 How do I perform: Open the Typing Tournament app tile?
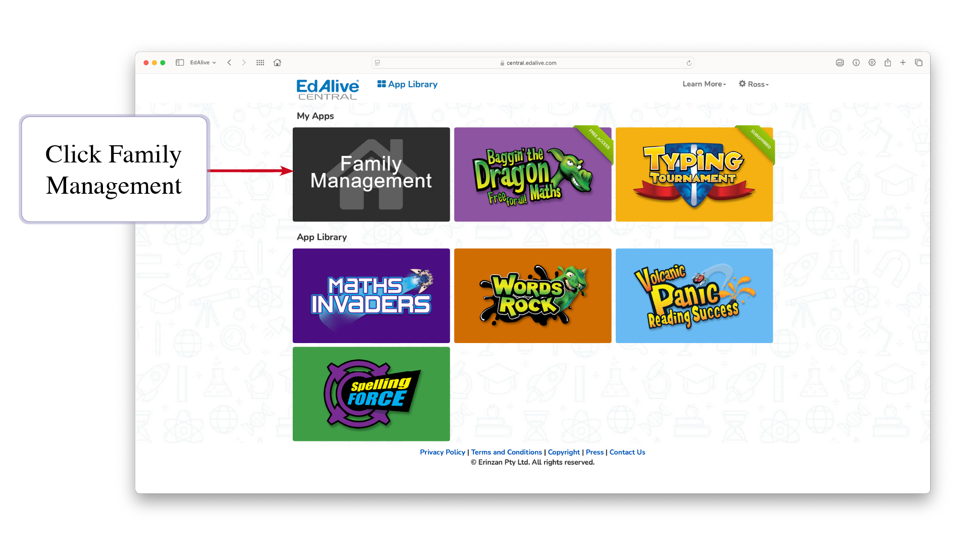click(x=694, y=174)
